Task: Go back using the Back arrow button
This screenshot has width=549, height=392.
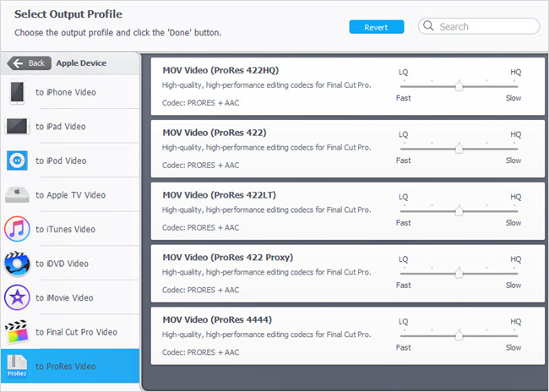Action: coord(29,63)
